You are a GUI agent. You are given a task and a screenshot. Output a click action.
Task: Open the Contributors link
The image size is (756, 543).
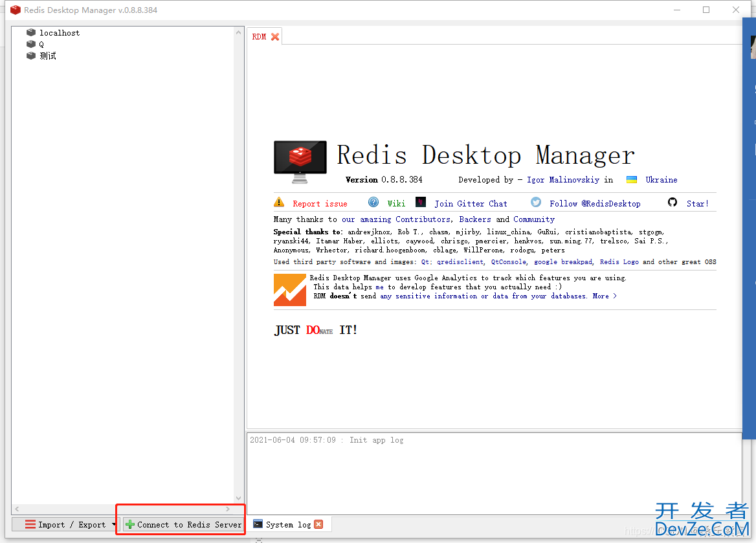[x=423, y=219]
